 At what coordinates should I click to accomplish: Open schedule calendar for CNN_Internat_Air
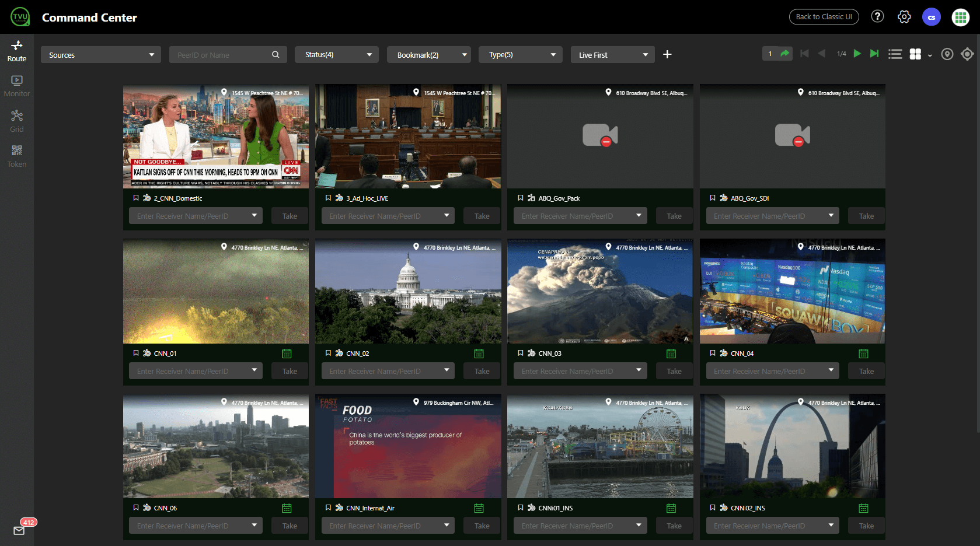coord(479,508)
